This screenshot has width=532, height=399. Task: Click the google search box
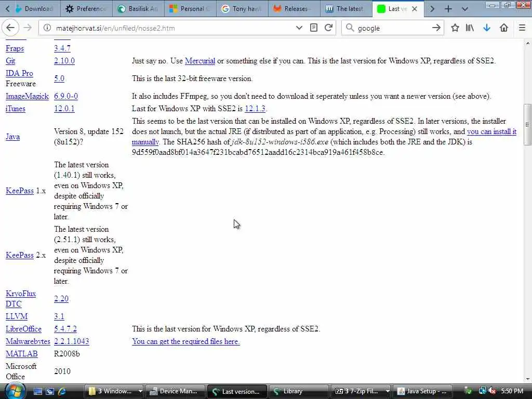click(x=392, y=28)
